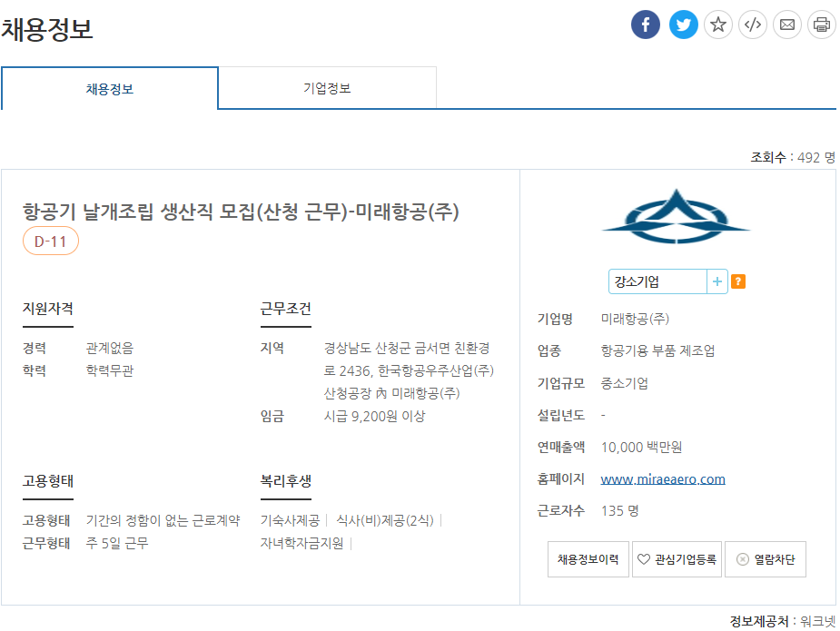Viewport: 840px width, 631px height.
Task: Click the 미래항공 company logo
Action: (x=676, y=216)
